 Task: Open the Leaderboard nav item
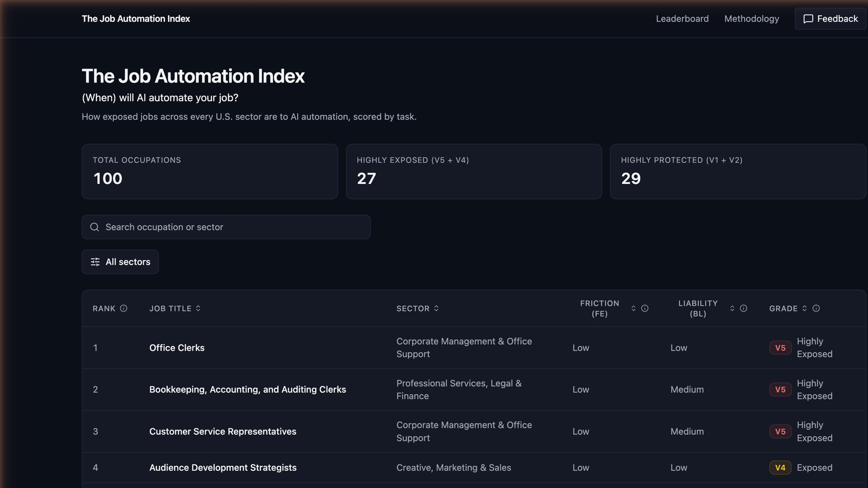click(x=682, y=18)
